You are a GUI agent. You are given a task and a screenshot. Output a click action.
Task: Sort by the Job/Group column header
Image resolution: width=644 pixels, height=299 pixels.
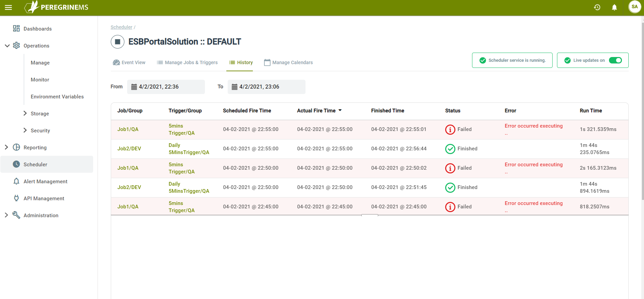(x=130, y=111)
